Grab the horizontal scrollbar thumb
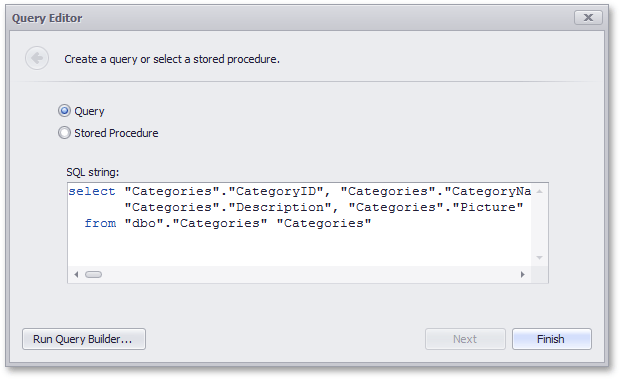The image size is (620, 379). tap(93, 274)
